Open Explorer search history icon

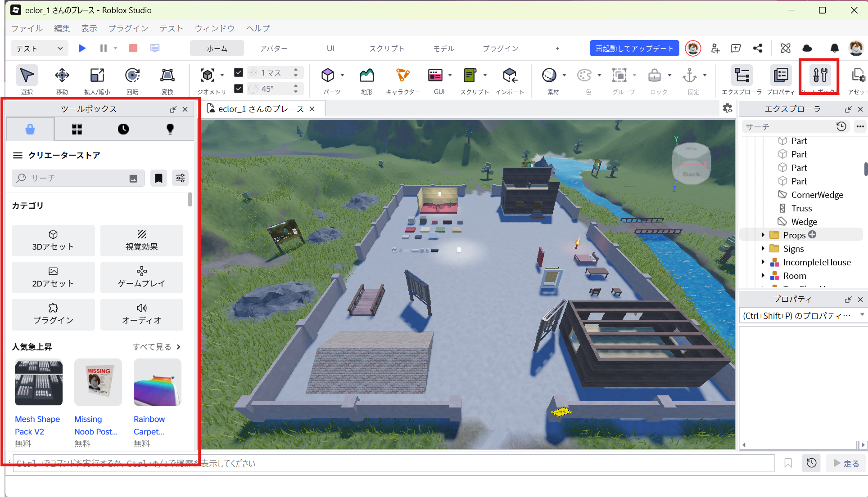click(x=841, y=126)
